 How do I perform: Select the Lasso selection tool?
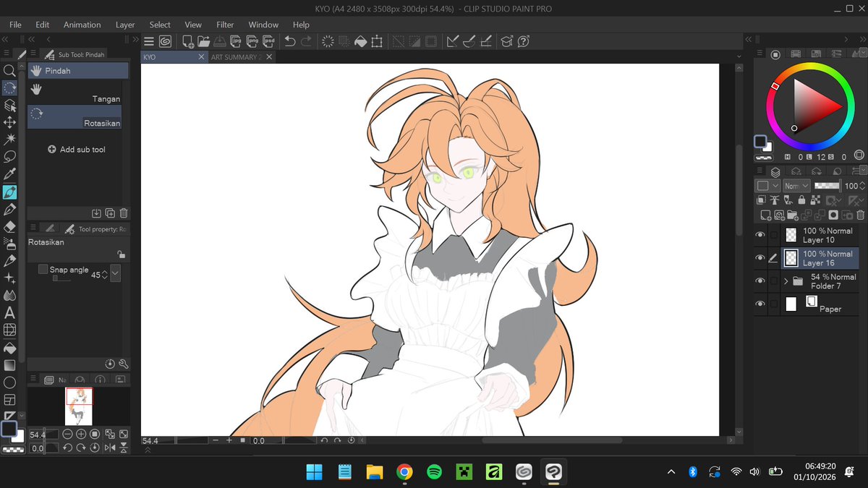pos(9,156)
